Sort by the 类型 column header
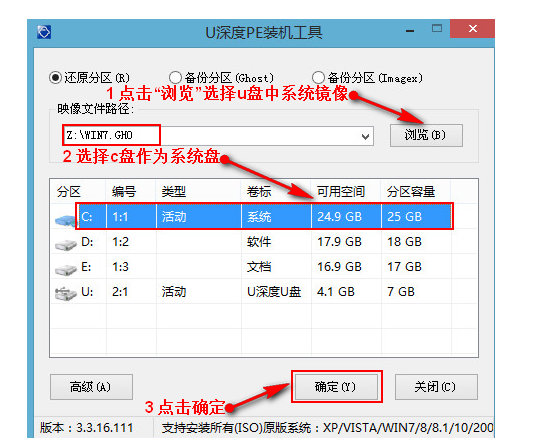539x446 pixels. (x=174, y=192)
